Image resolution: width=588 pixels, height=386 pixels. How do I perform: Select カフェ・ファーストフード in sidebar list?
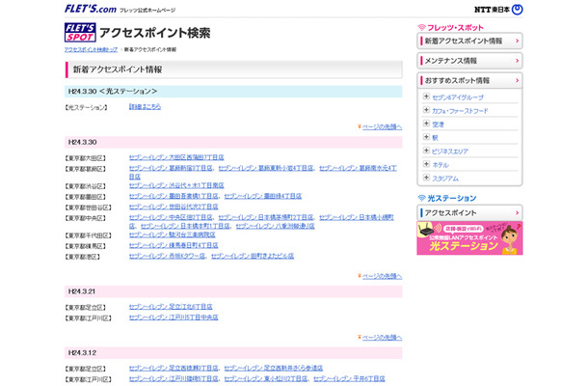[460, 111]
